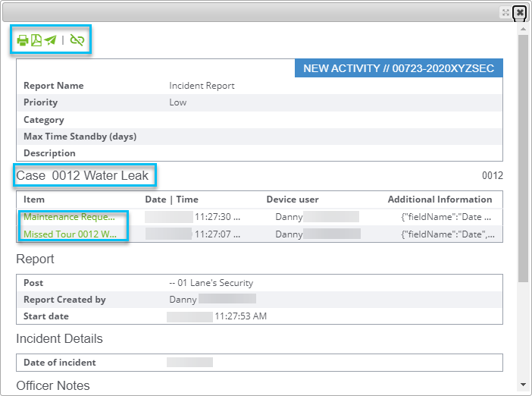
Task: Click {"fieldName":"Date",... in Missed Tour row
Action: point(448,234)
